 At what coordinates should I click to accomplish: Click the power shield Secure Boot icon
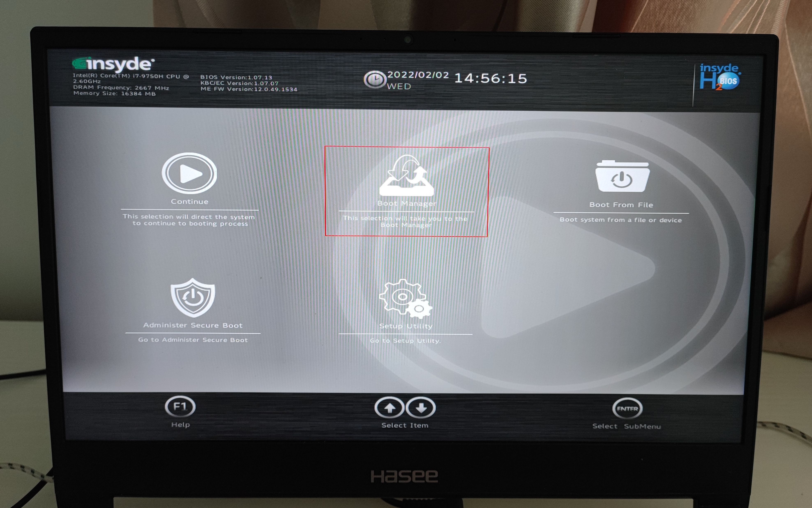click(x=192, y=299)
